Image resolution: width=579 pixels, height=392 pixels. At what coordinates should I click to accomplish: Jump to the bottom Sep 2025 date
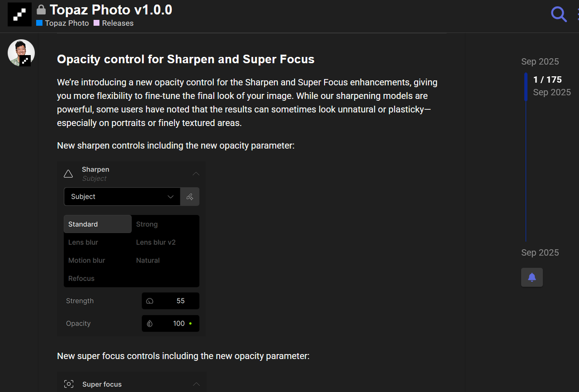(540, 252)
